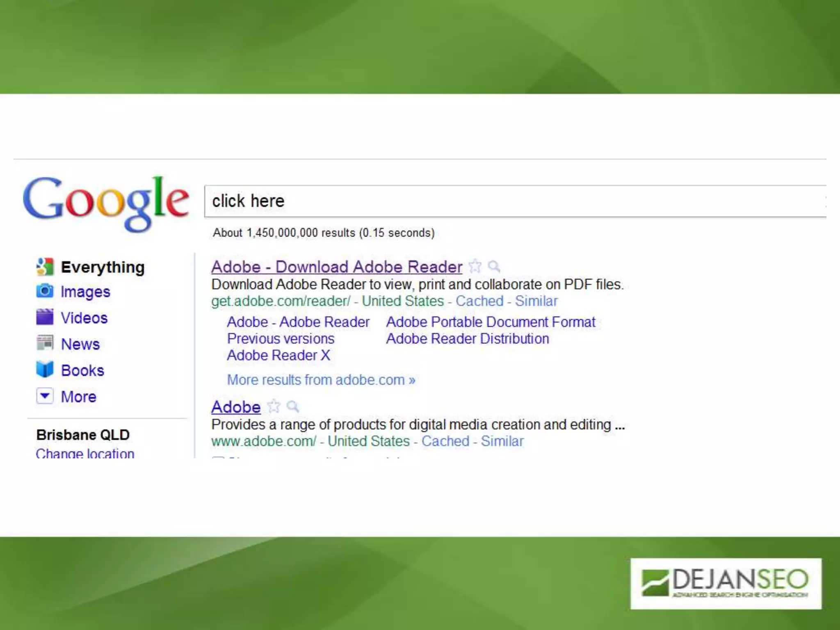Click the Google logo
Viewport: 840px width, 630px height.
106,203
